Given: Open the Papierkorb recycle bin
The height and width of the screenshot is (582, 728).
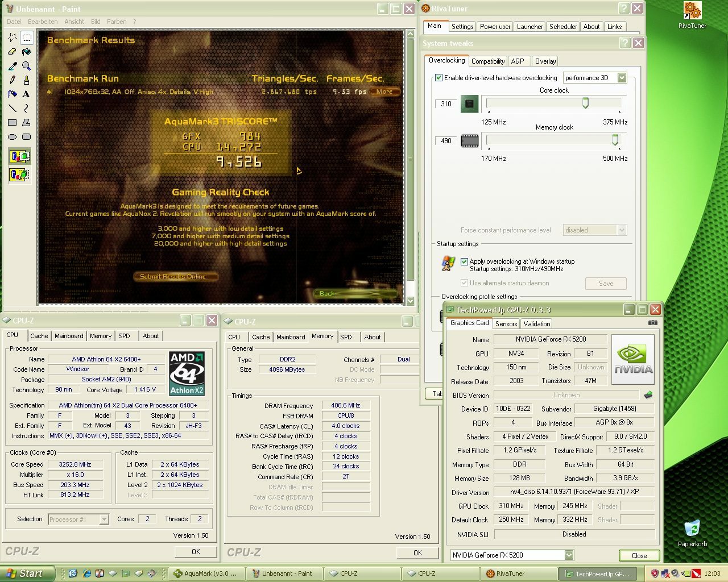Looking at the screenshot, I should (692, 533).
